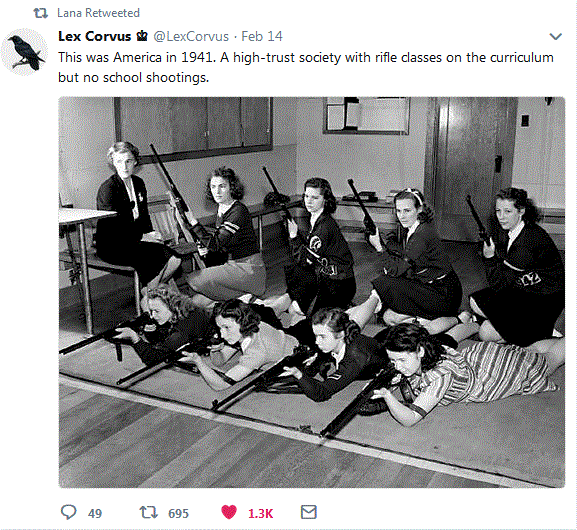Open the raven profile avatar
This screenshot has width=577, height=530.
(x=25, y=52)
